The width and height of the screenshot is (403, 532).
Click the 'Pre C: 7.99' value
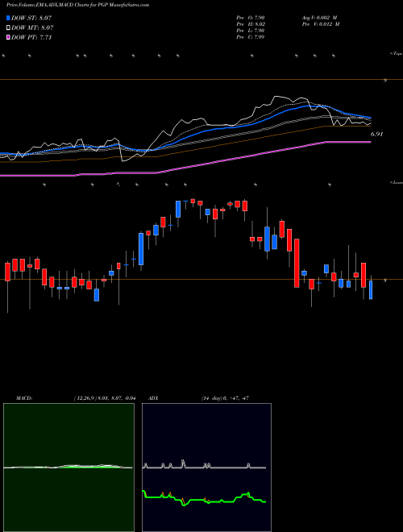click(x=251, y=37)
